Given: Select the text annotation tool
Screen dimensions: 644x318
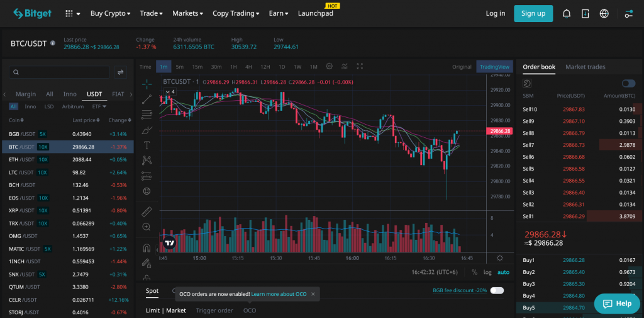Looking at the screenshot, I should coord(147,145).
